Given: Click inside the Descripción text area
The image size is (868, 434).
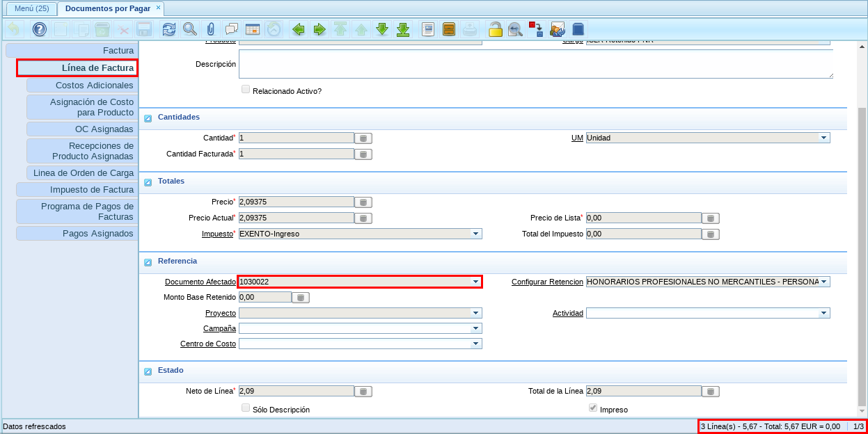Looking at the screenshot, I should point(535,64).
